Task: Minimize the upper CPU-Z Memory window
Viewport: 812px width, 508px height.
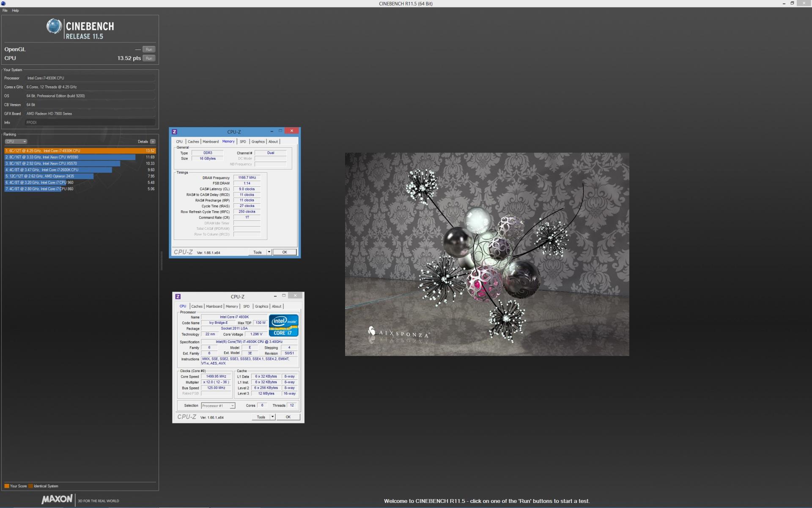Action: coord(272,131)
